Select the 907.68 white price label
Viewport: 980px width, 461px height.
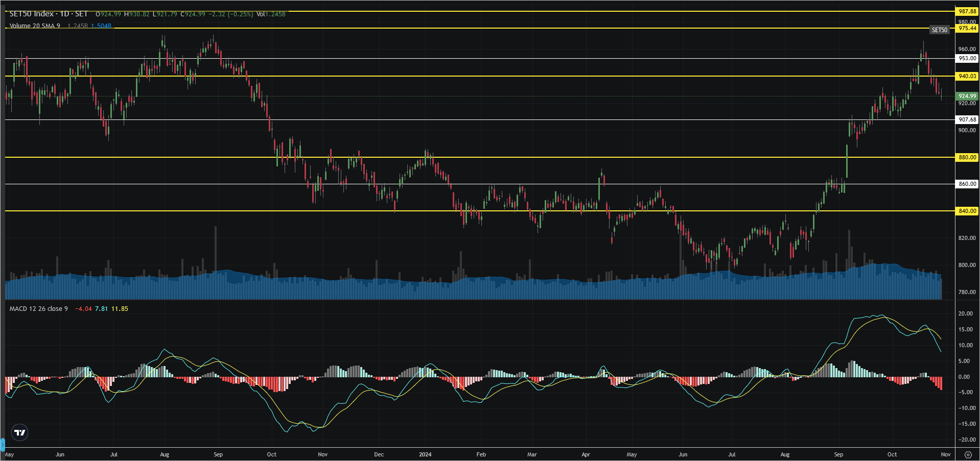[x=967, y=119]
